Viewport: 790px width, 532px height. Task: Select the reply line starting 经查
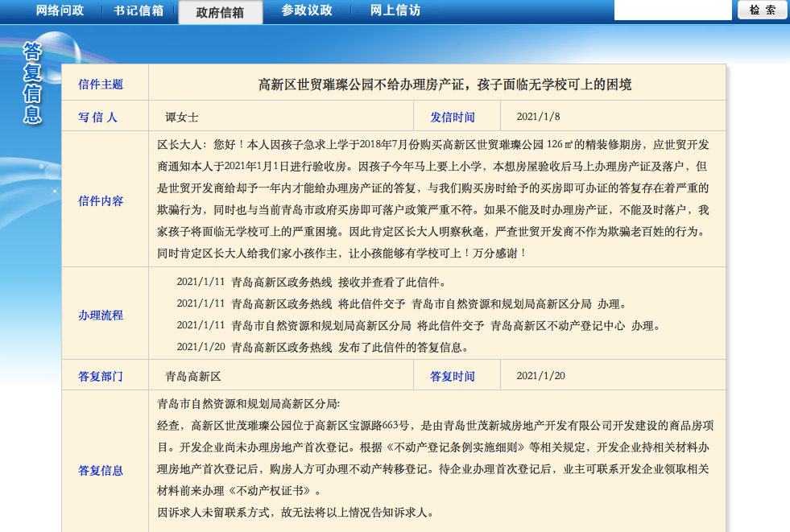[x=436, y=426]
